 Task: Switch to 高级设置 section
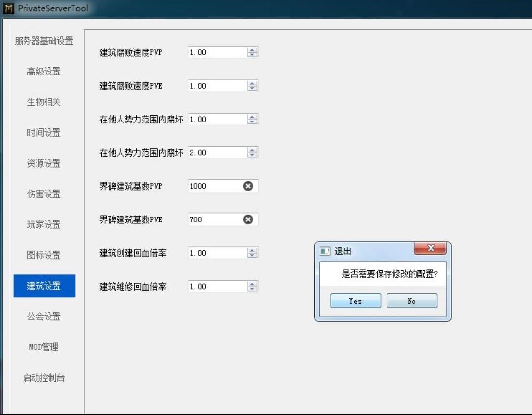44,72
